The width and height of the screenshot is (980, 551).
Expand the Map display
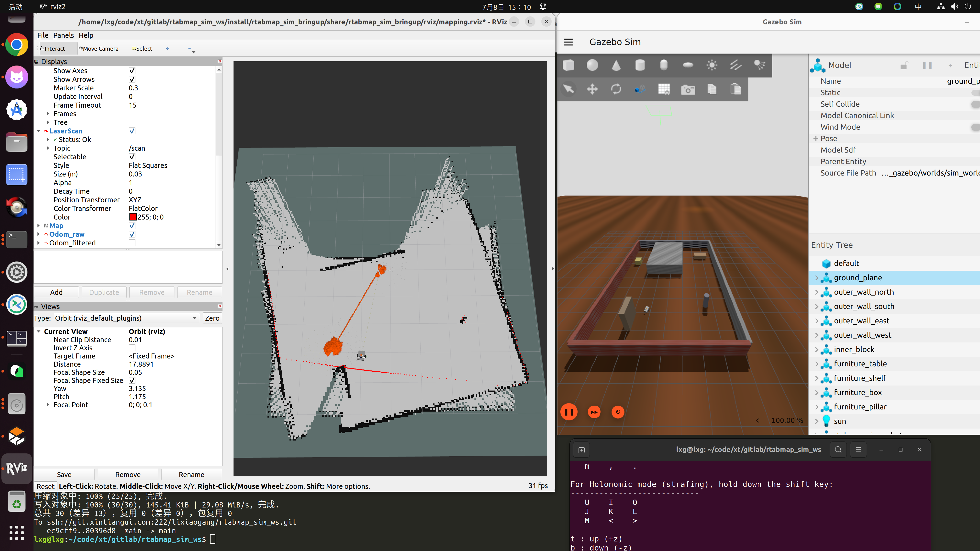(39, 226)
